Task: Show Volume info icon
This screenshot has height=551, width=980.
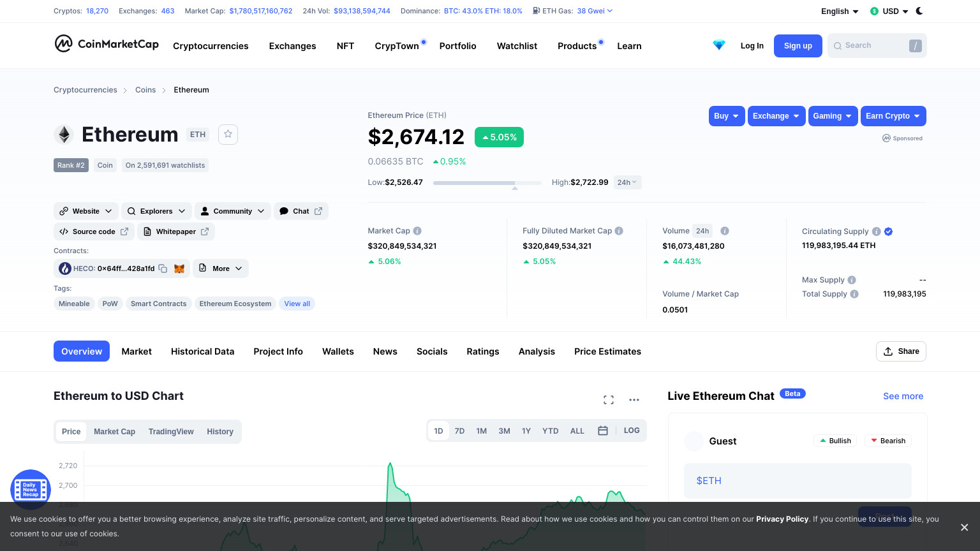Action: pos(725,231)
